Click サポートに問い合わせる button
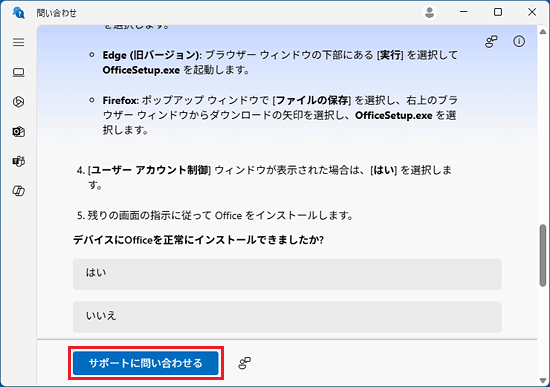This screenshot has height=387, width=550. pyautogui.click(x=146, y=363)
